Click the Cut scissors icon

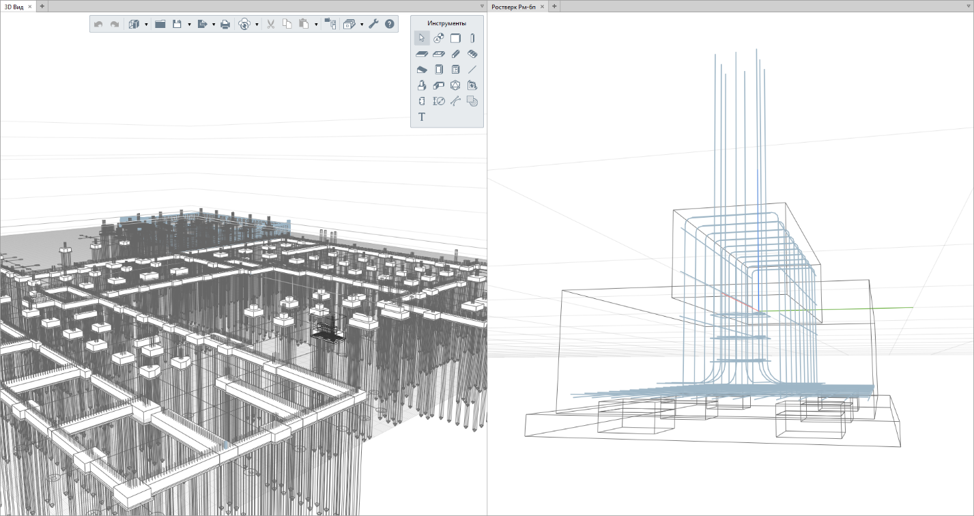(x=270, y=24)
